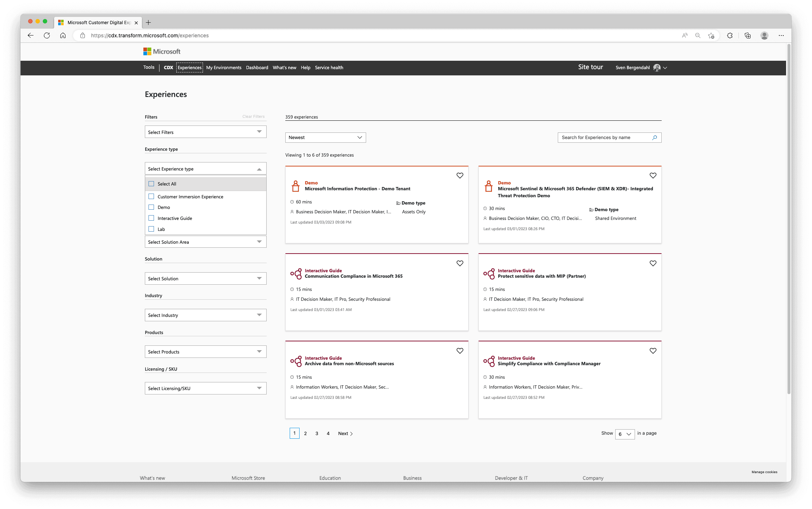Check Customer Immersion Experience option
The width and height of the screenshot is (812, 509).
click(151, 197)
